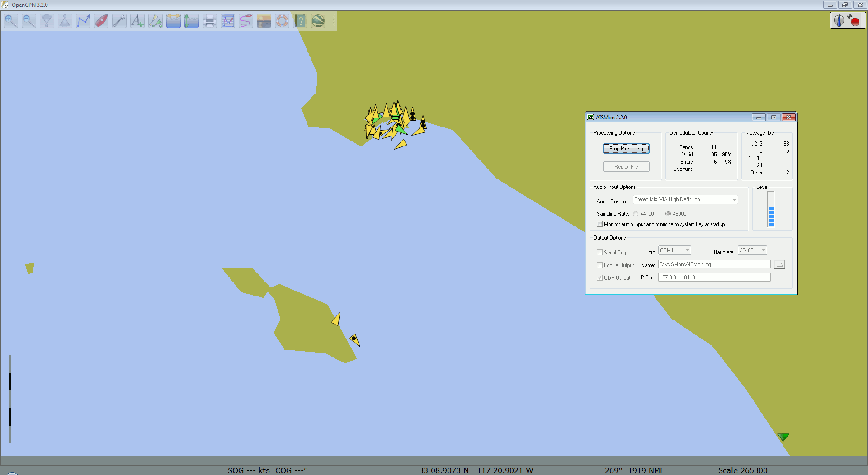
Task: Click the Zoom Out magnifier tool
Action: pos(29,21)
